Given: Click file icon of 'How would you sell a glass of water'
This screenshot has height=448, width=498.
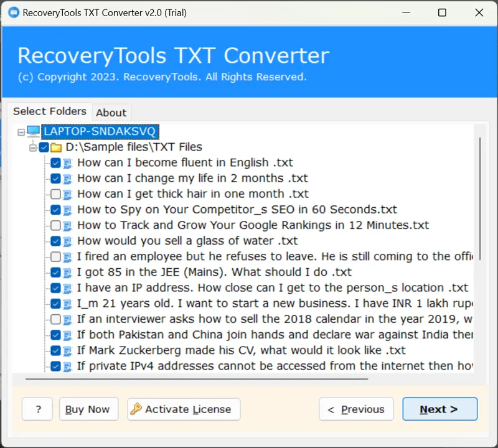Looking at the screenshot, I should point(67,241).
